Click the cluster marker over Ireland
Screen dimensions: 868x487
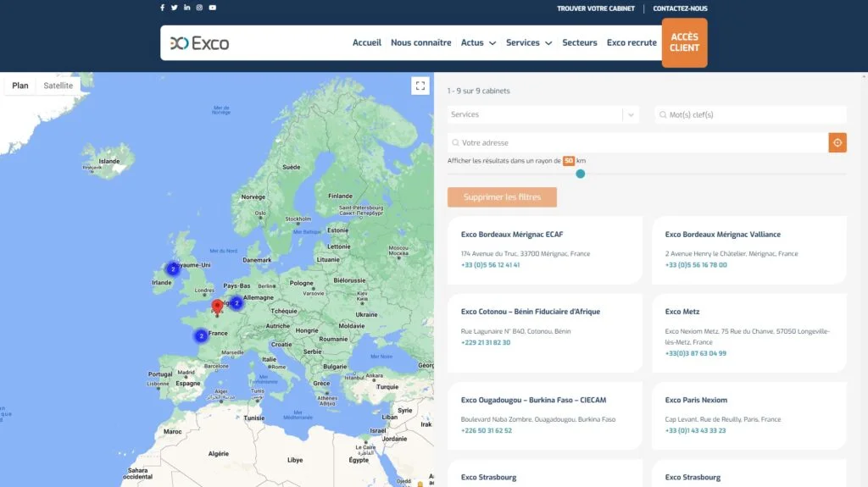(173, 269)
